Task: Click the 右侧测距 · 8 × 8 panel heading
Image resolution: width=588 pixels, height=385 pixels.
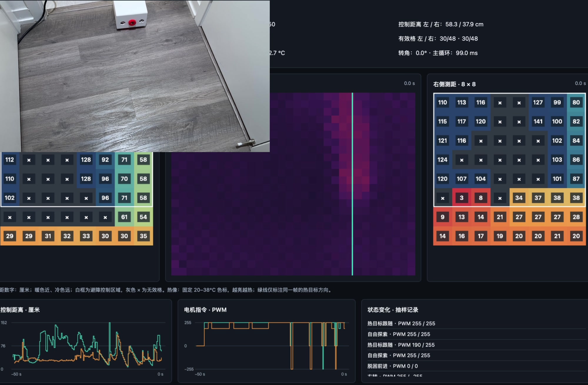Action: pyautogui.click(x=454, y=84)
